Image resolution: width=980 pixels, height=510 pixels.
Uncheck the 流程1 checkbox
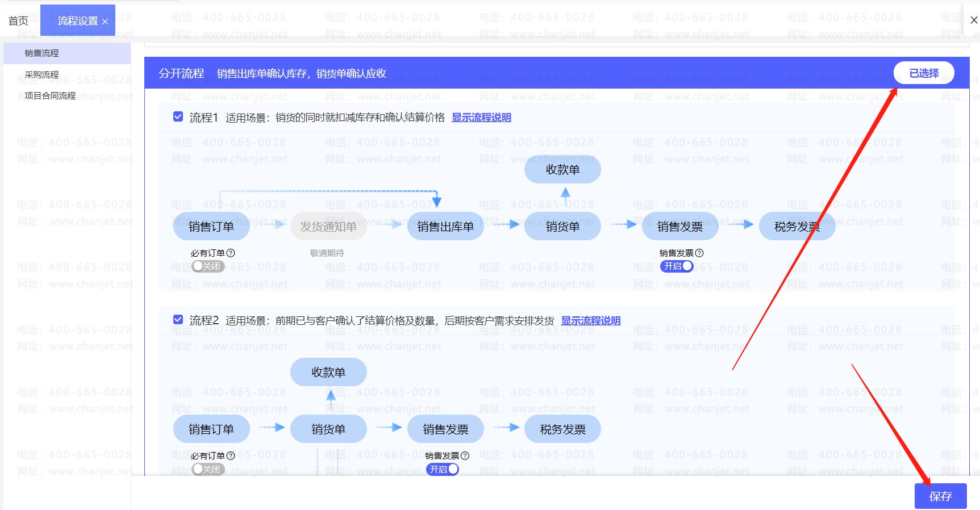[178, 116]
